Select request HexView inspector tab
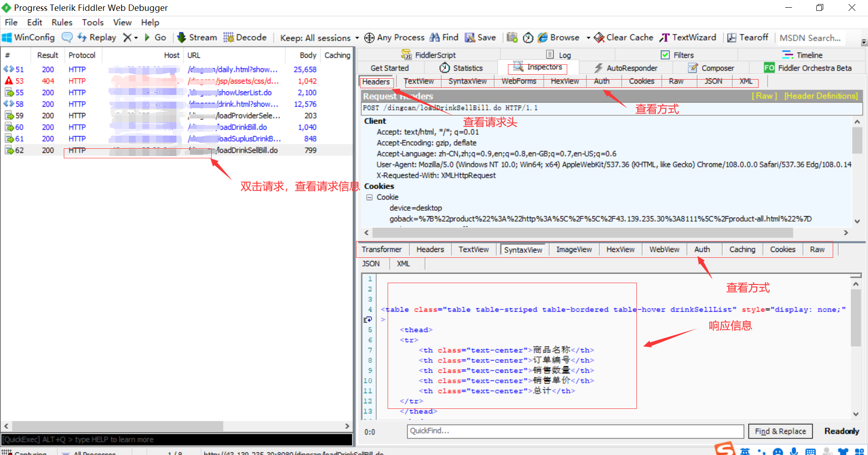Screen dimensions: 868x455 tap(564, 81)
